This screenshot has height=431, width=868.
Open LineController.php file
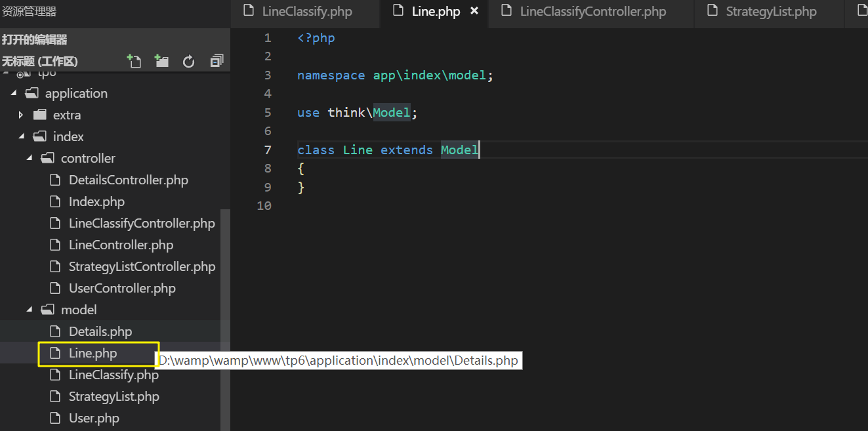pos(121,245)
